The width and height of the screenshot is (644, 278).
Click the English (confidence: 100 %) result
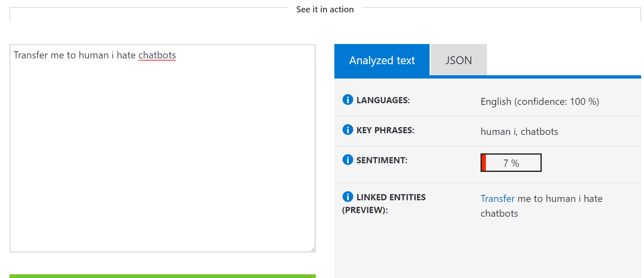click(x=540, y=102)
